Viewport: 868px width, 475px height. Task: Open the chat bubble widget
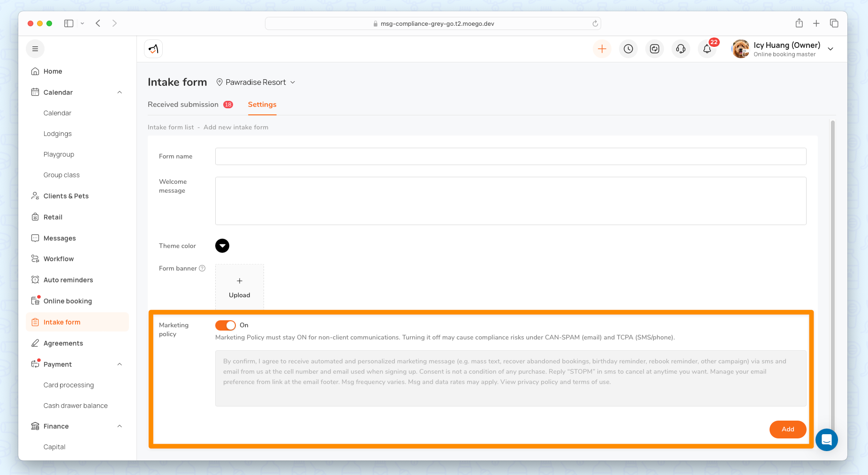tap(826, 440)
